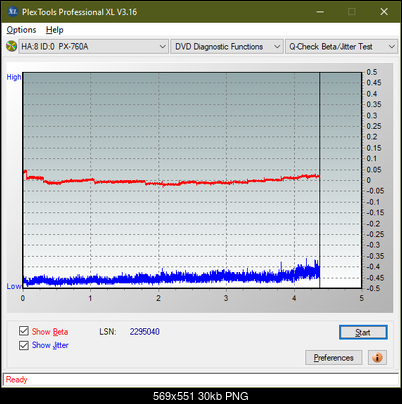This screenshot has height=404, width=402.
Task: Minimize the PlexTools window
Action: pyautogui.click(x=320, y=12)
